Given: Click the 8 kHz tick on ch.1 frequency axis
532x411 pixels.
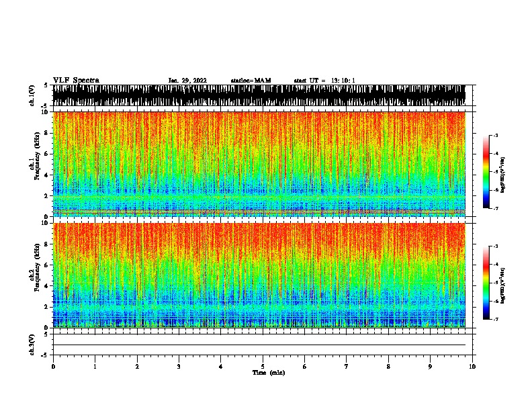Looking at the screenshot, I should click(46, 133).
